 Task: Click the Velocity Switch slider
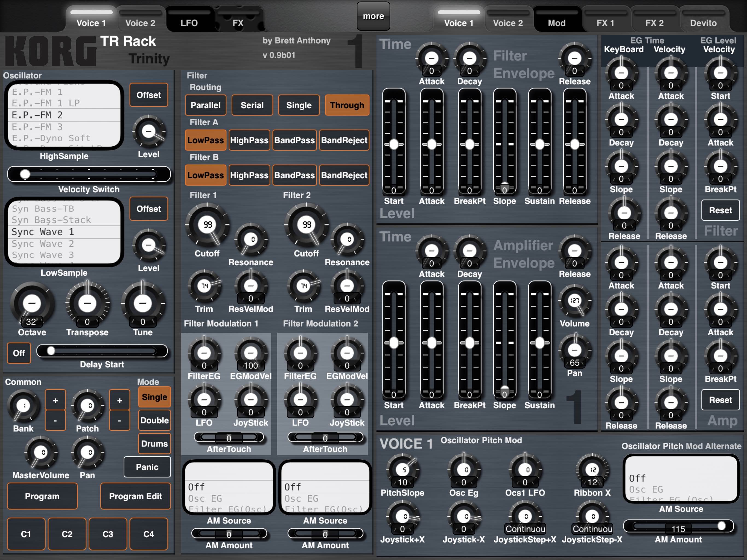click(x=89, y=174)
